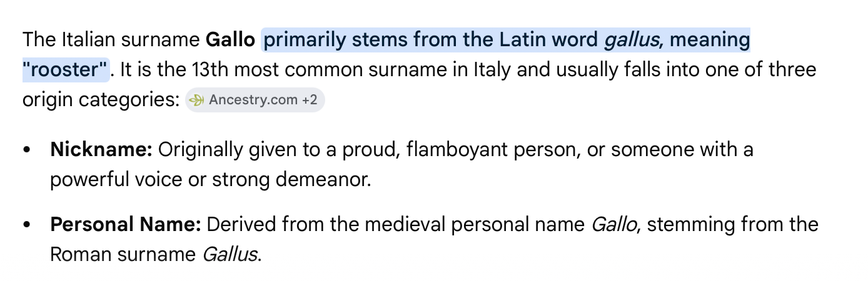Open the Ancestry.com +2 source chip
Image resolution: width=868 pixels, height=281 pixels.
pos(255,100)
